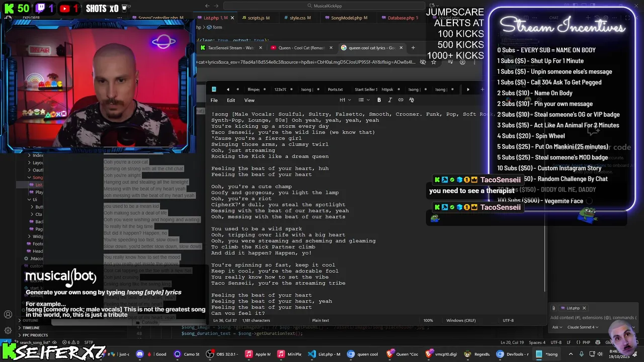Open Camo Studio from taskbar

187,354
